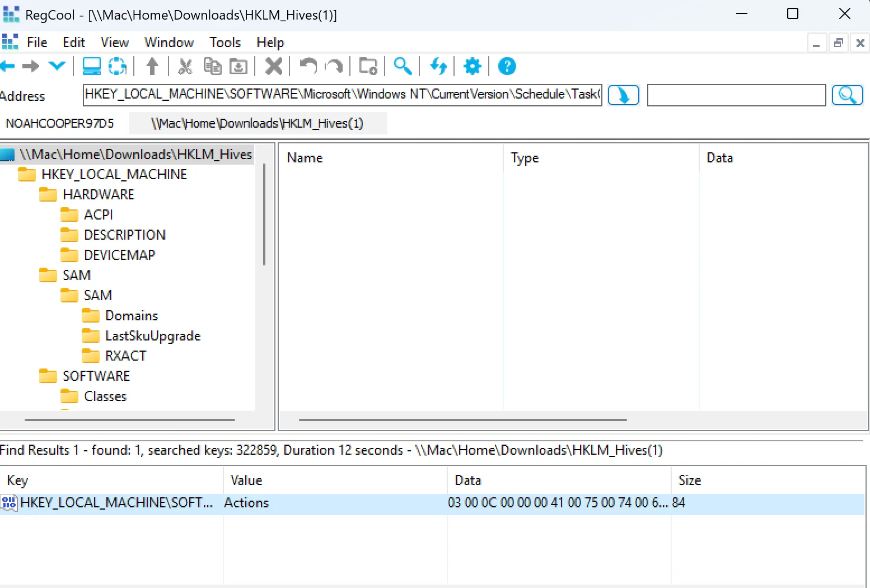Click the delete X icon in toolbar
870x588 pixels.
click(273, 67)
